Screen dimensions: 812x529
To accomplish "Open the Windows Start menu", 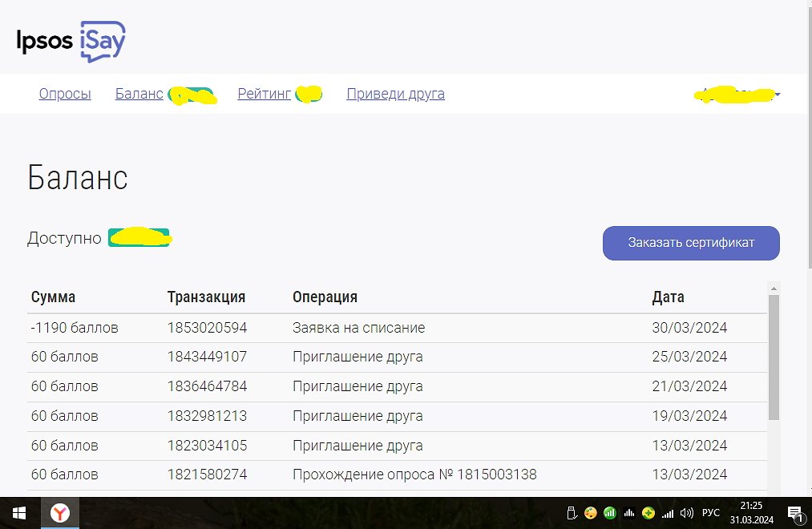I will point(18,513).
